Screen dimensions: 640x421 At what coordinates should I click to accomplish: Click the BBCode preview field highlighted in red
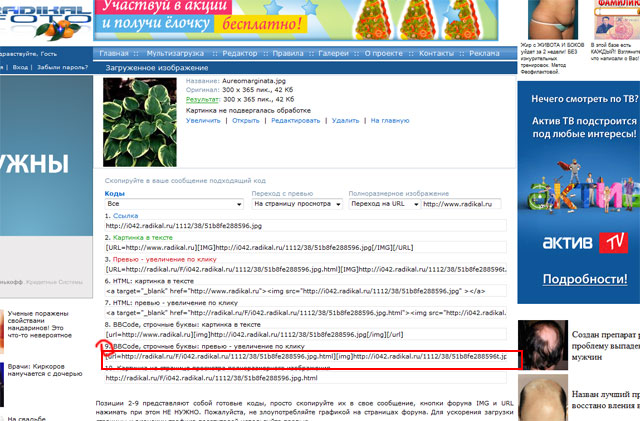305,355
